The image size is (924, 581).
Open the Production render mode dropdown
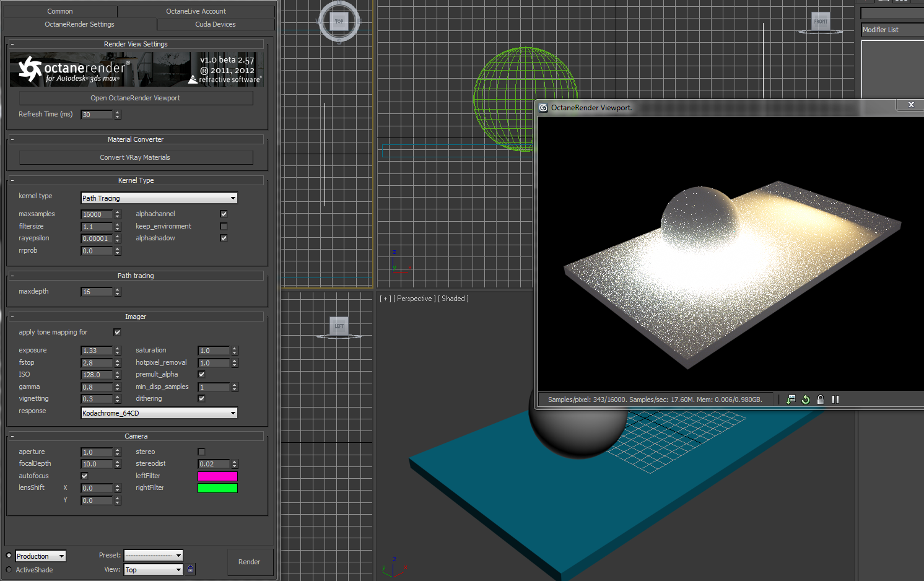pyautogui.click(x=40, y=556)
